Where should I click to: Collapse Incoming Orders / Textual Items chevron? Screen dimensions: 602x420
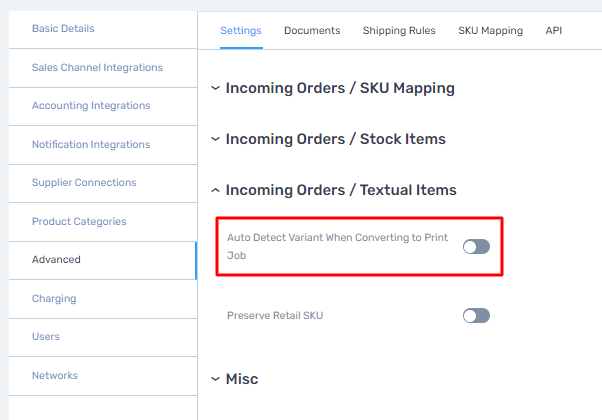coord(215,190)
